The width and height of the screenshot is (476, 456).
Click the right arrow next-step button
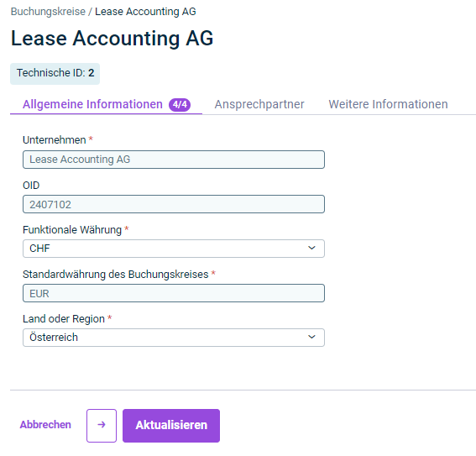coord(102,425)
